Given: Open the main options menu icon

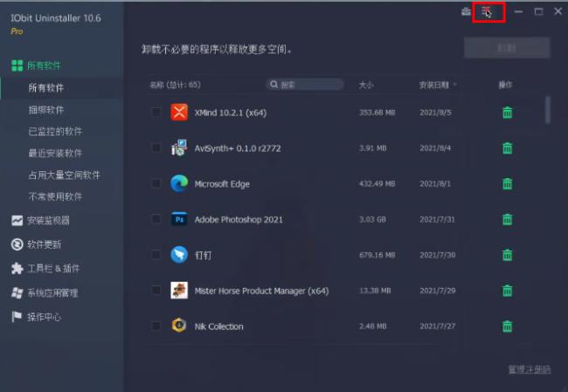Looking at the screenshot, I should pyautogui.click(x=488, y=11).
